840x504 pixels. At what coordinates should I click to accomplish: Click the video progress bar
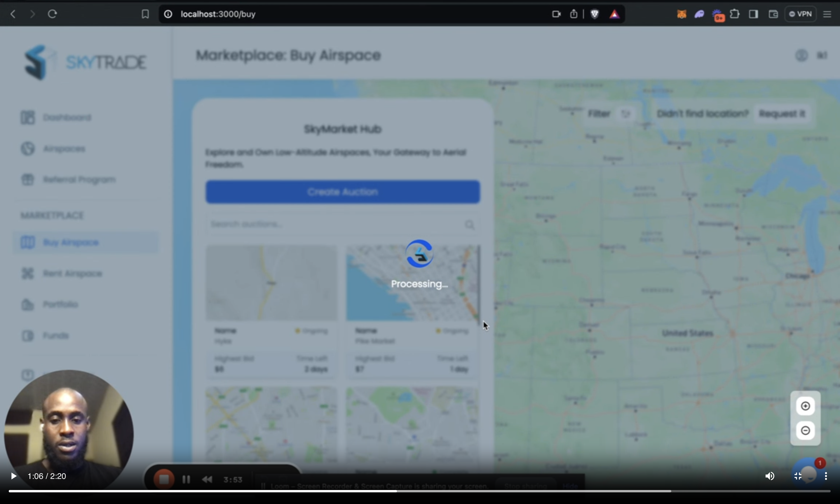point(419,491)
